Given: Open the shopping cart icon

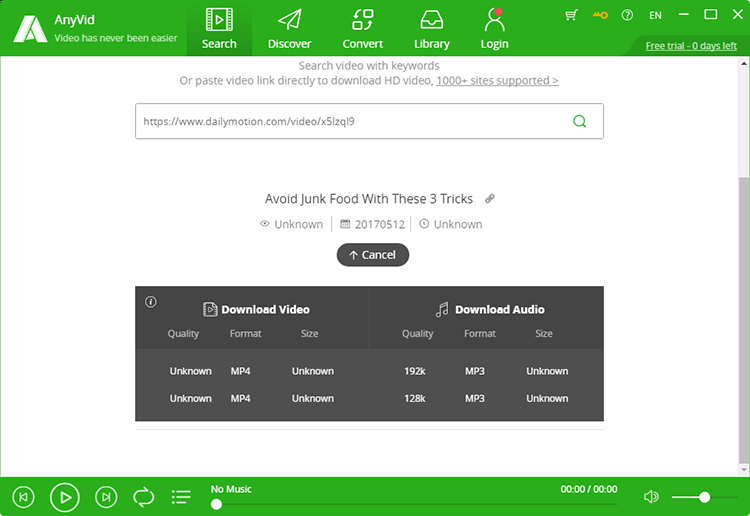Looking at the screenshot, I should 571,15.
